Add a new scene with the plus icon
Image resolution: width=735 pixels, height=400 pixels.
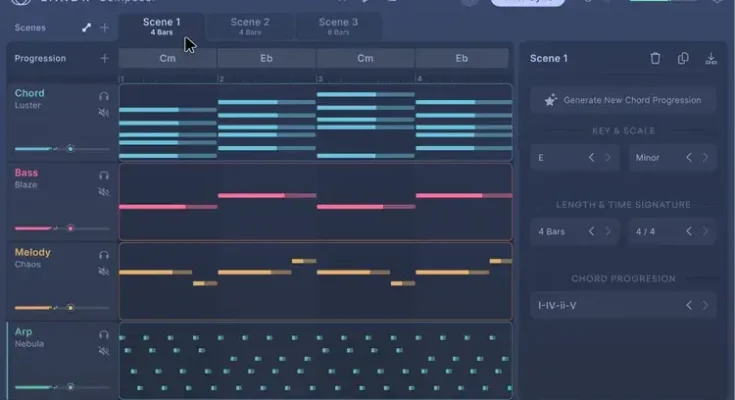pyautogui.click(x=104, y=27)
